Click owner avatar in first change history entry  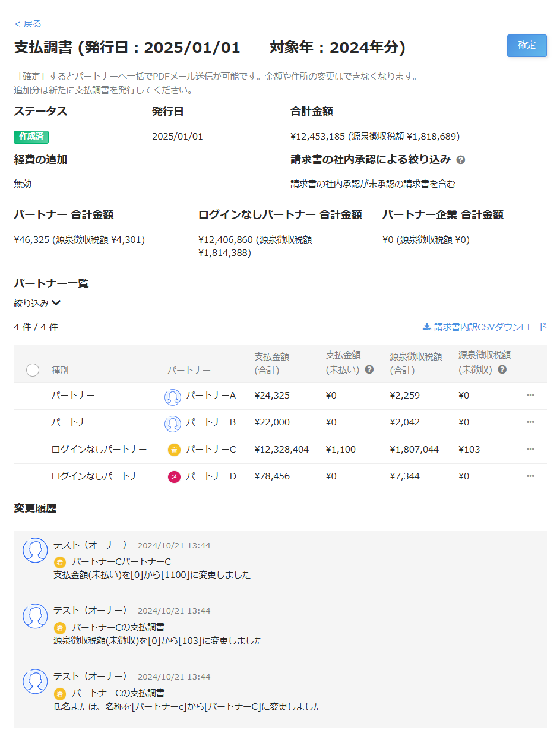(35, 550)
